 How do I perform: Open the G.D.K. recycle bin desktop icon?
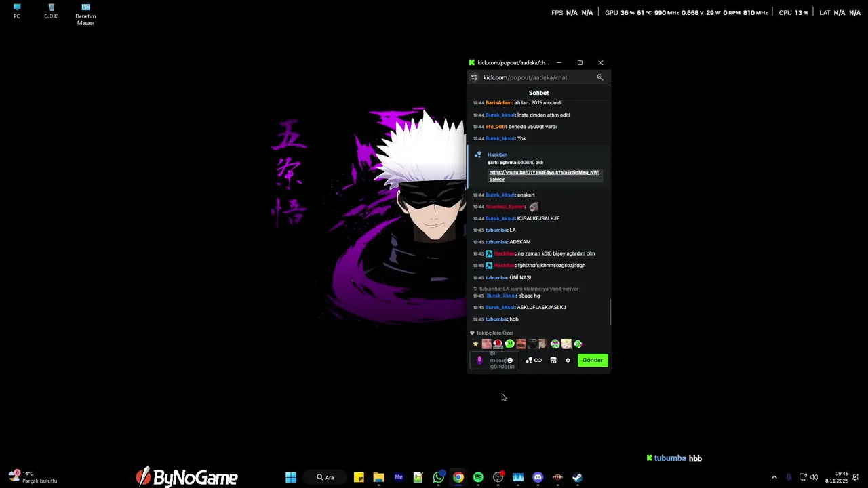click(52, 12)
